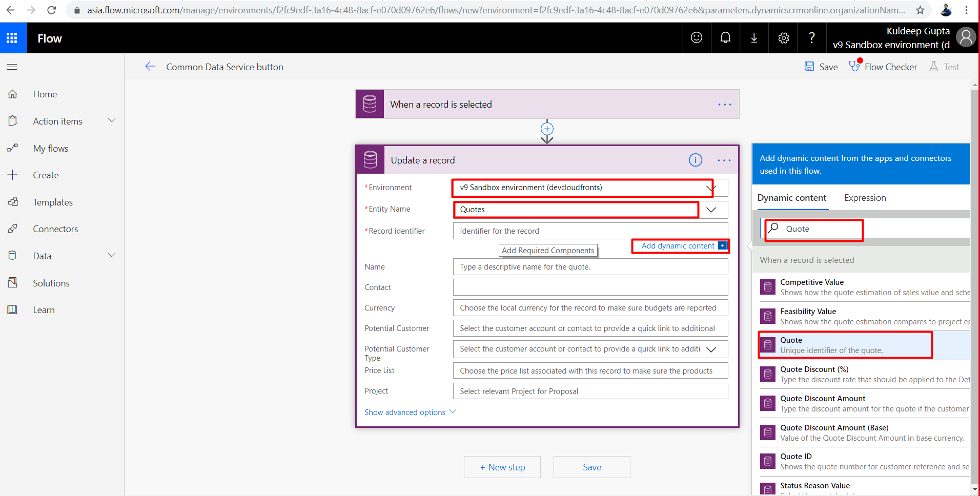Click the flow title Common Data Service button
The height and width of the screenshot is (496, 980).
coord(224,67)
